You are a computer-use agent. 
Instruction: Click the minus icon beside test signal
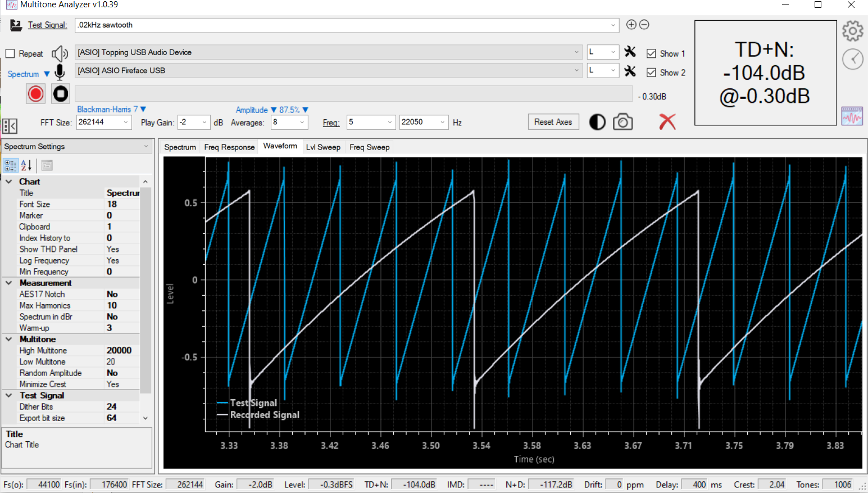644,25
